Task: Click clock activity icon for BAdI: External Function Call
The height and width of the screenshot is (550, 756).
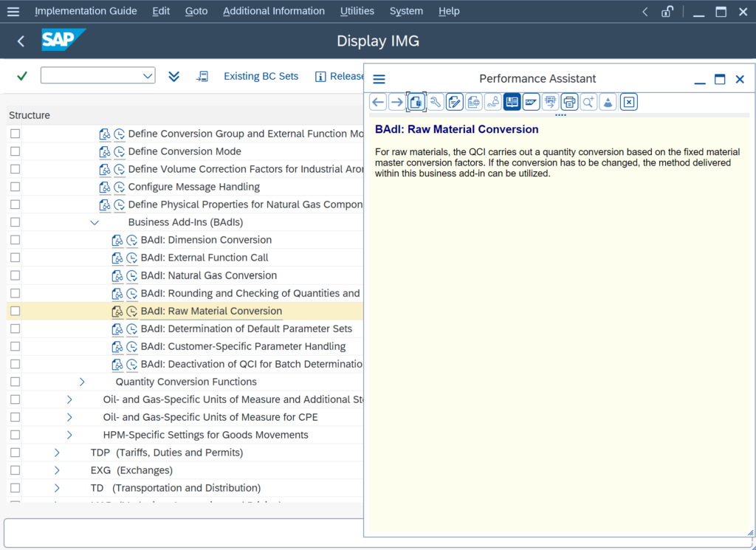Action: click(x=131, y=258)
